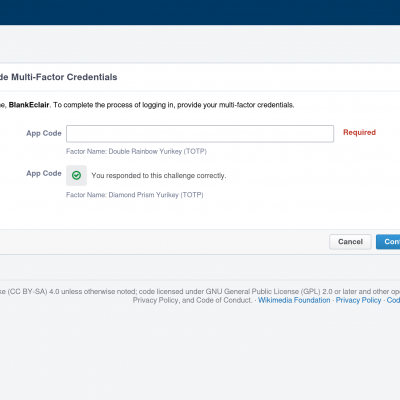Image resolution: width=400 pixels, height=400 pixels.
Task: Click the blue Continue button
Action: 388,242
